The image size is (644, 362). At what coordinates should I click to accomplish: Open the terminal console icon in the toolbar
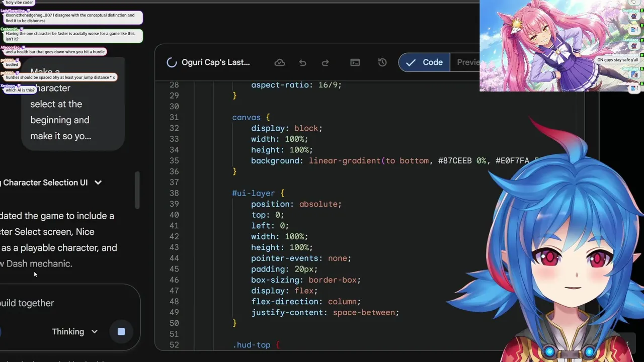(x=355, y=62)
